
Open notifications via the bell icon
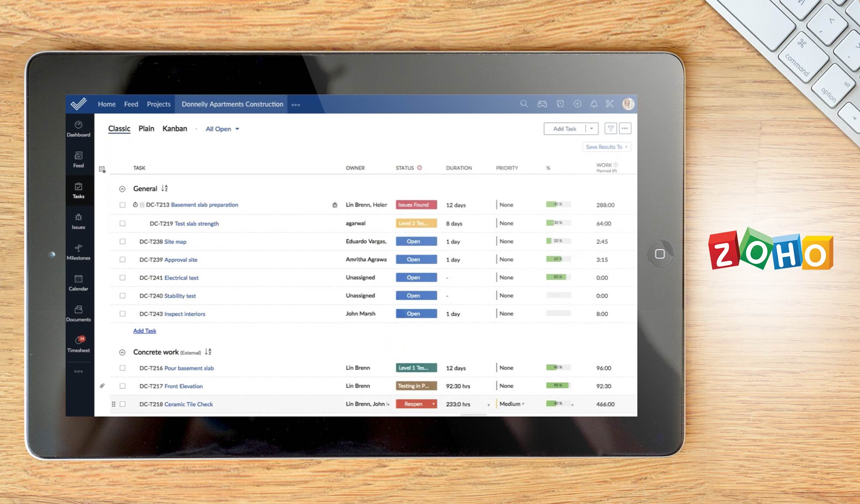[x=594, y=104]
